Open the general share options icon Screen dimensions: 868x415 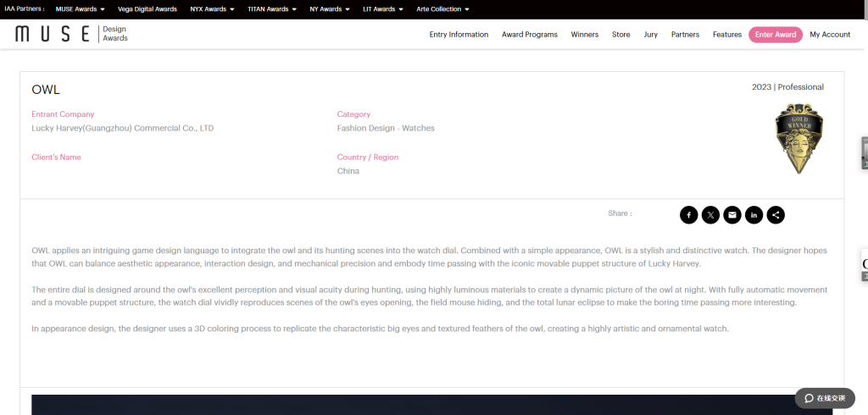[776, 215]
